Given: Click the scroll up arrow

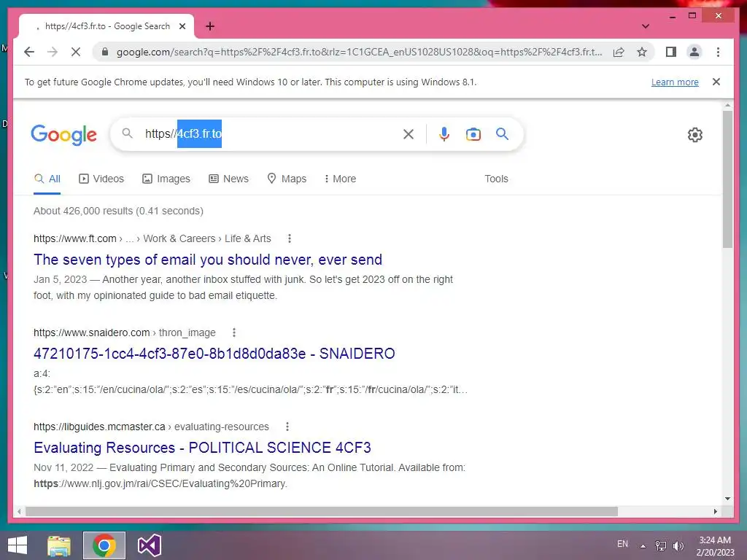Looking at the screenshot, I should 727,105.
